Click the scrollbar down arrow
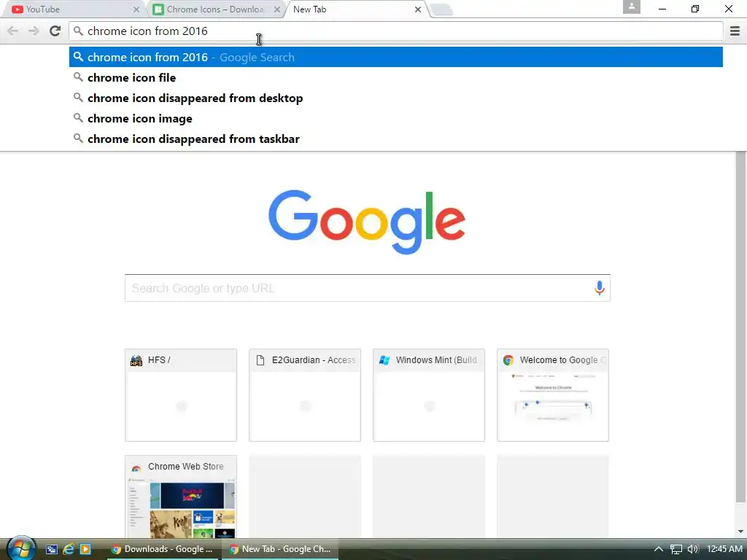 [740, 532]
